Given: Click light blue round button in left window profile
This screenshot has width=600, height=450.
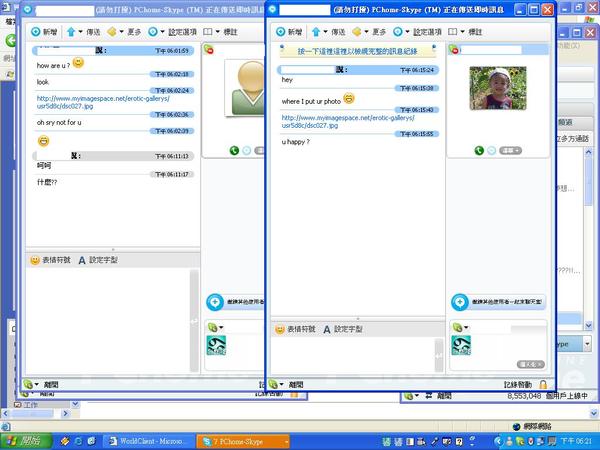Looking at the screenshot, I should 247,151.
